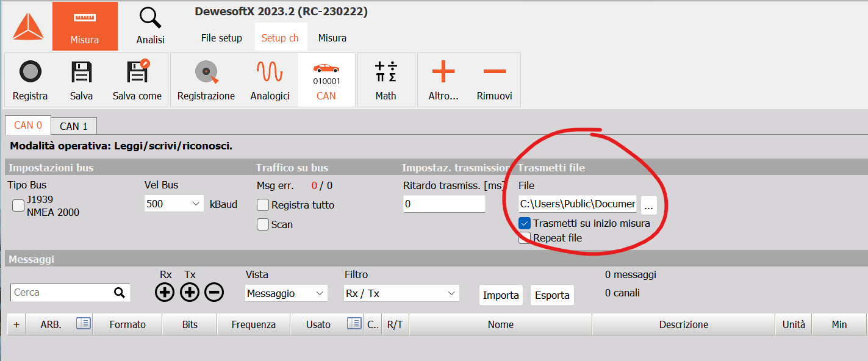The image size is (868, 361).
Task: Open the Analogici channel setup
Action: (x=270, y=80)
